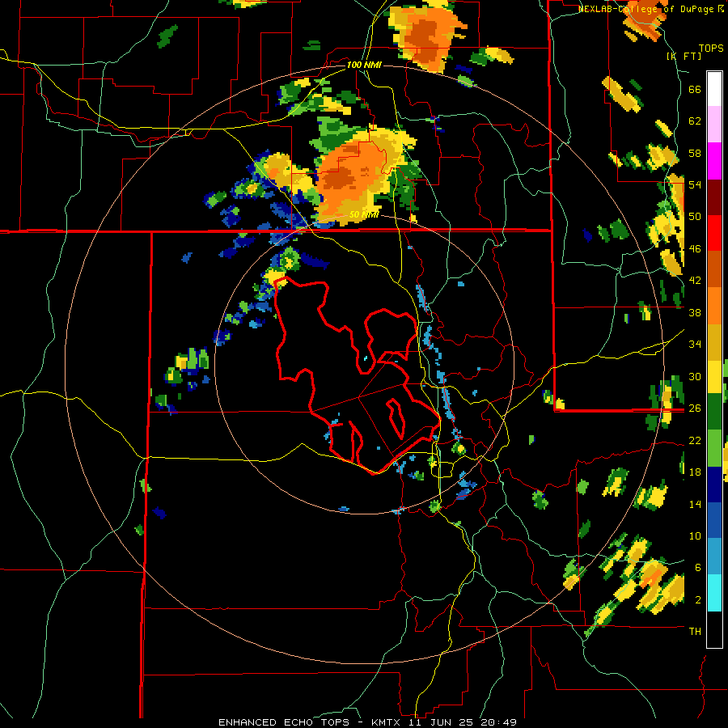Click the 'TH' legend label

tap(695, 631)
